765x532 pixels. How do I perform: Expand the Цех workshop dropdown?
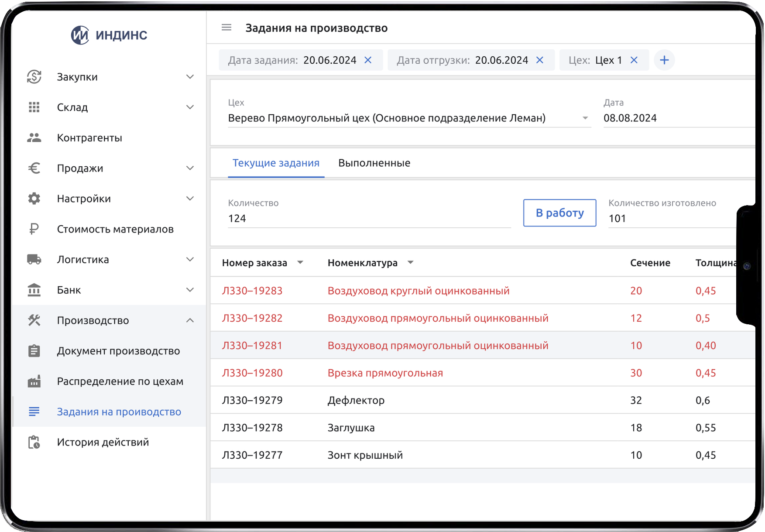click(x=584, y=117)
